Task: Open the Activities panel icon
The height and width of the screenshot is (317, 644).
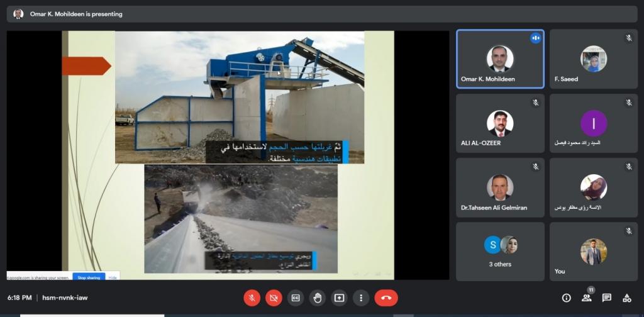Action: [626, 298]
